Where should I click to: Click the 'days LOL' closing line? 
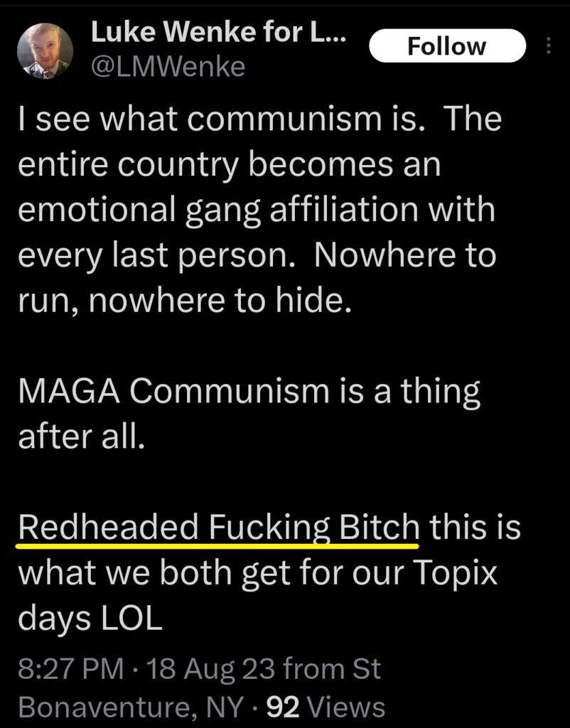[90, 619]
